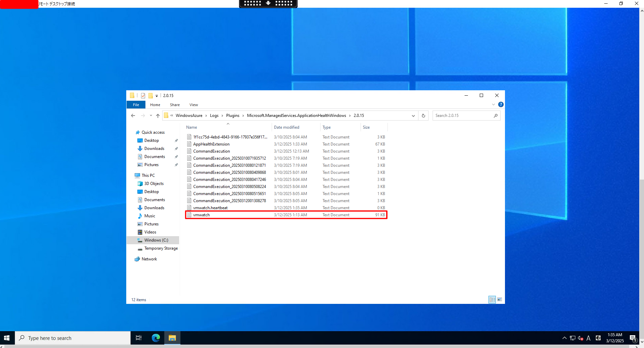Click File Explorer taskbar icon
The height and width of the screenshot is (348, 644).
[x=172, y=338]
